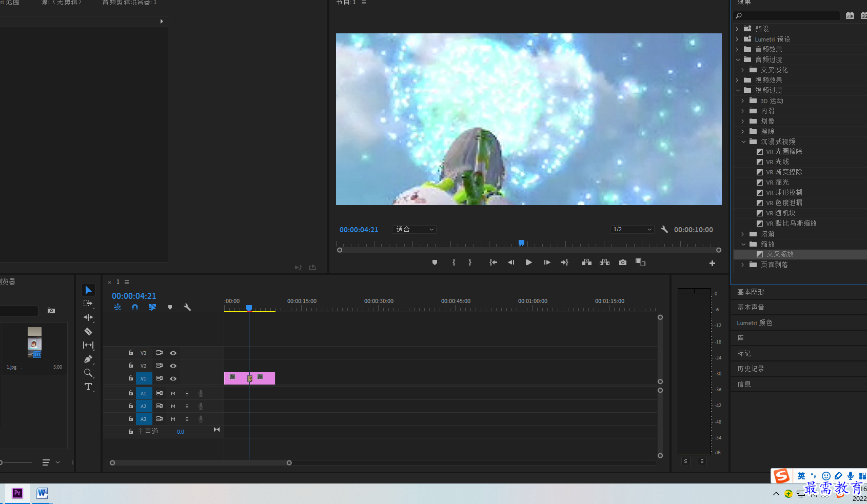Toggle V3 track visibility eye

click(173, 353)
